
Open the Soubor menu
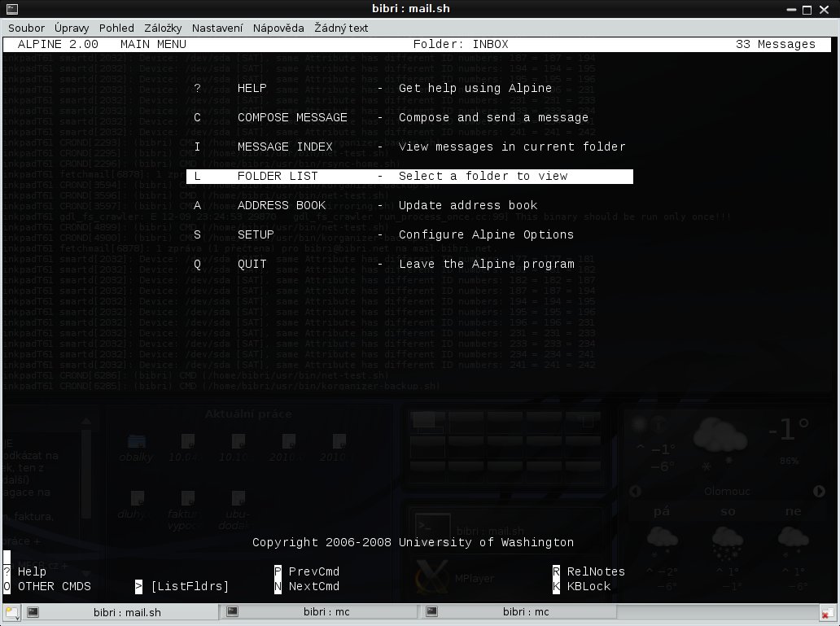(26, 28)
